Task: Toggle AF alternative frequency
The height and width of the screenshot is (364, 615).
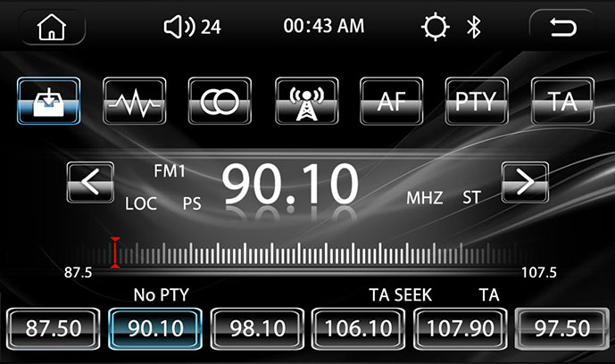Action: [x=392, y=101]
